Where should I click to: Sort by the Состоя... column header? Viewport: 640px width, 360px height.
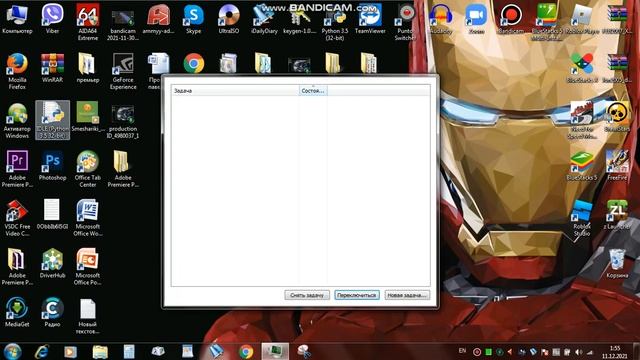(x=313, y=91)
